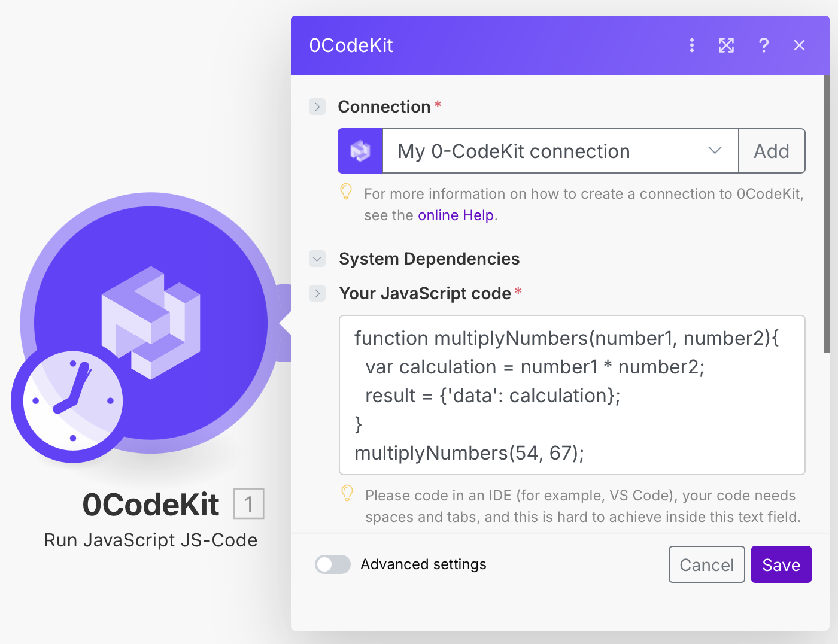
Task: Collapse the System Dependencies section chevron
Action: (317, 259)
